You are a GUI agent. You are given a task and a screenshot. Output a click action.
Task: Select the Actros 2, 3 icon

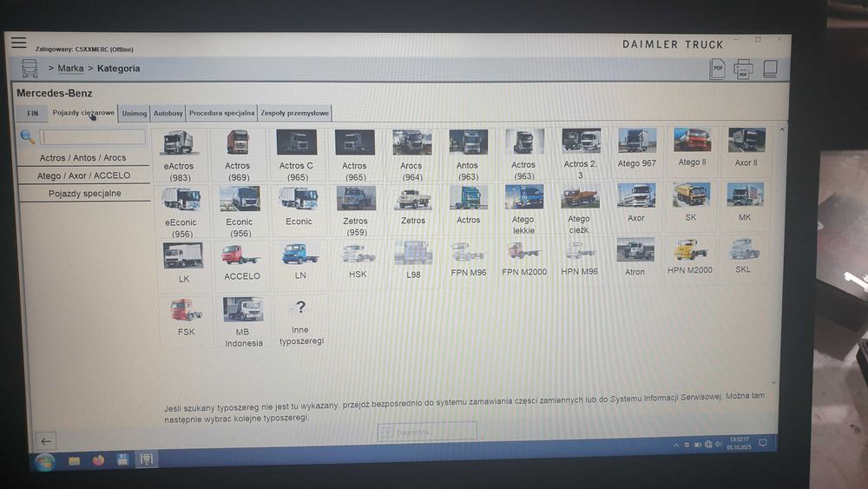581,141
